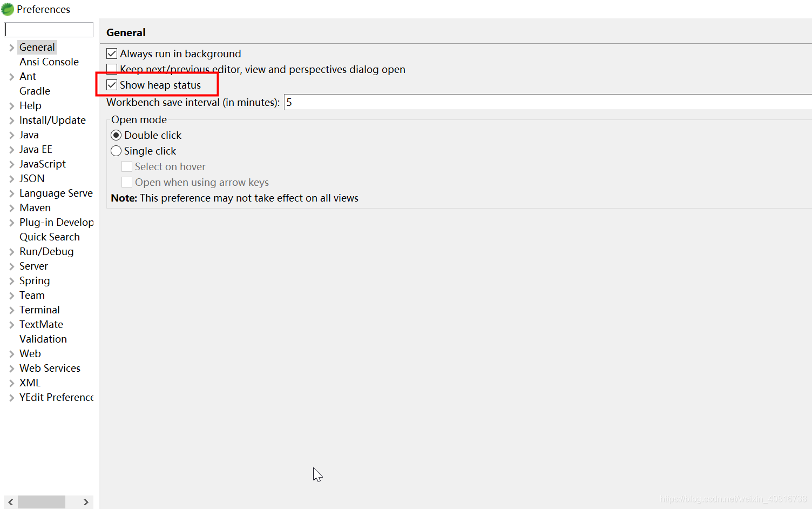This screenshot has width=812, height=509.
Task: Expand the YEdit Preferences node arrow
Action: tap(11, 398)
